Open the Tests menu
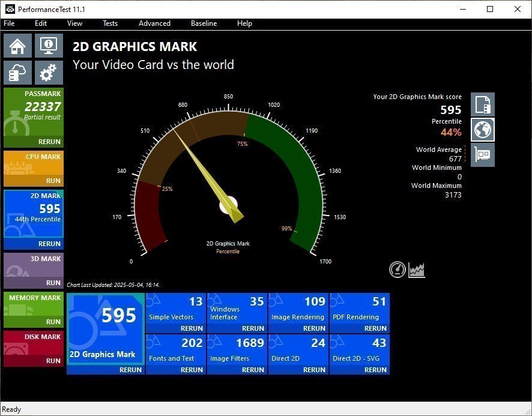This screenshot has width=532, height=416. click(x=110, y=23)
